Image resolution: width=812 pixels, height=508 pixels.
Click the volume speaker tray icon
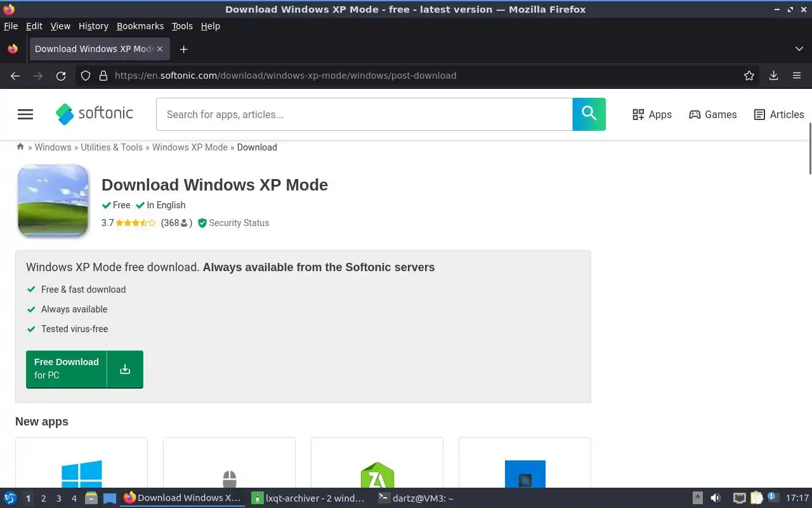[x=716, y=498]
